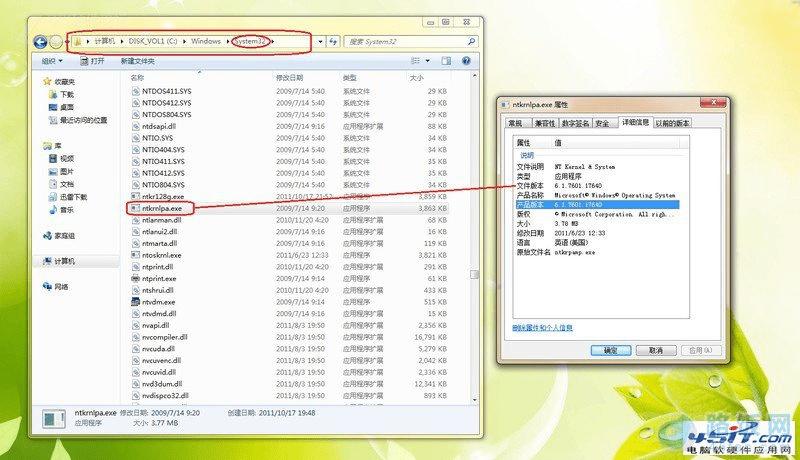Click the Explorer help icon
The width and height of the screenshot is (800, 460).
tap(466, 61)
